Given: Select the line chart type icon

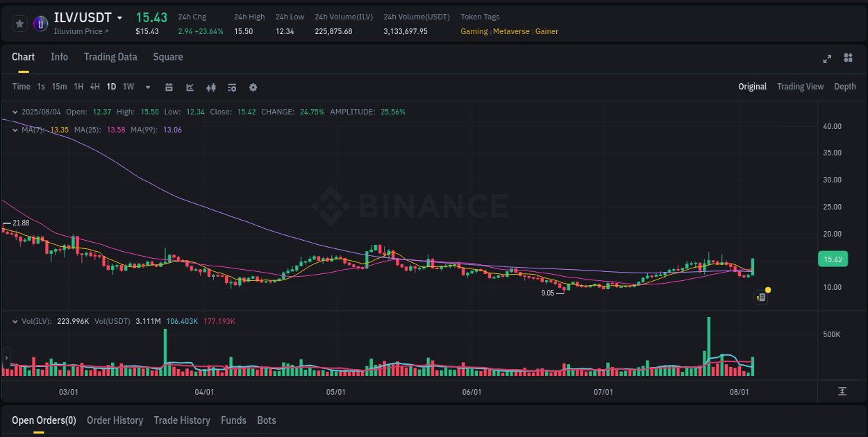Looking at the screenshot, I should 190,87.
